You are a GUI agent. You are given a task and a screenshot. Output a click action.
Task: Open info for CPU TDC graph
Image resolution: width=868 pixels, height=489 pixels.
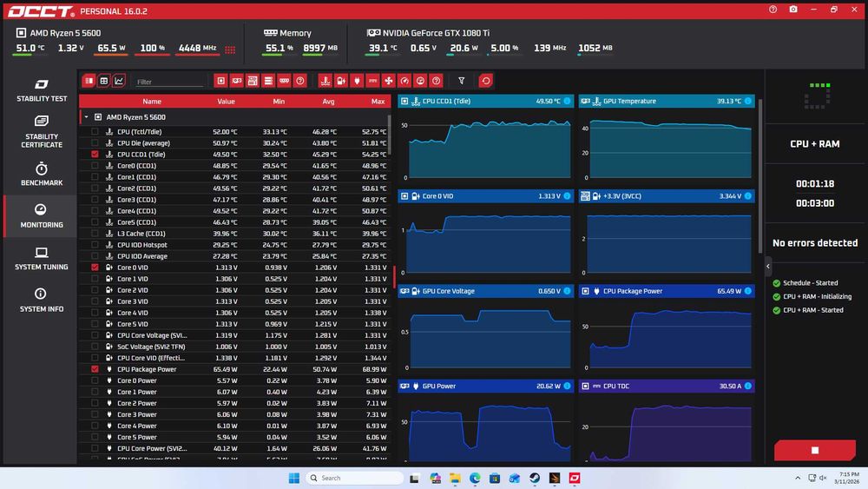coord(748,386)
